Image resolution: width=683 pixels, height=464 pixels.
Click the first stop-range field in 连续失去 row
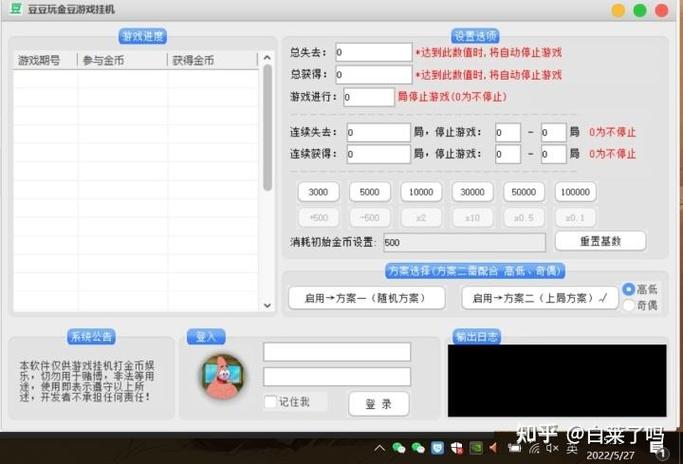pos(508,132)
